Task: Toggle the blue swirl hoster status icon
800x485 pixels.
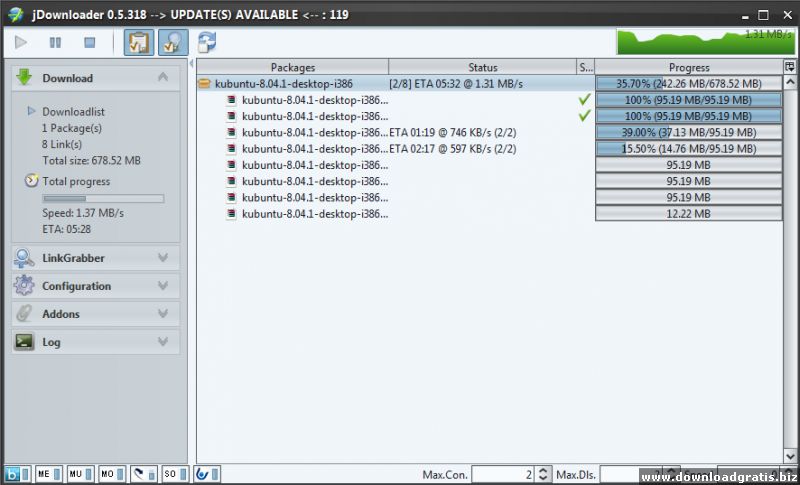Action: point(208,474)
